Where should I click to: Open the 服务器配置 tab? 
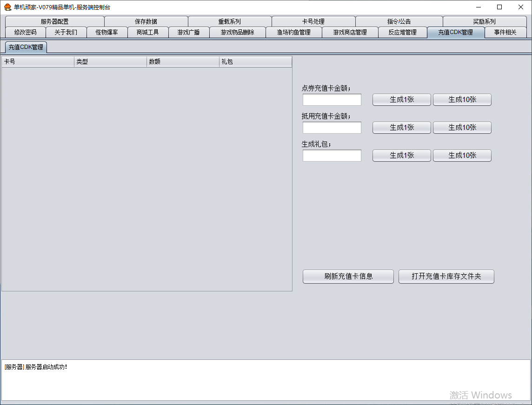click(54, 21)
